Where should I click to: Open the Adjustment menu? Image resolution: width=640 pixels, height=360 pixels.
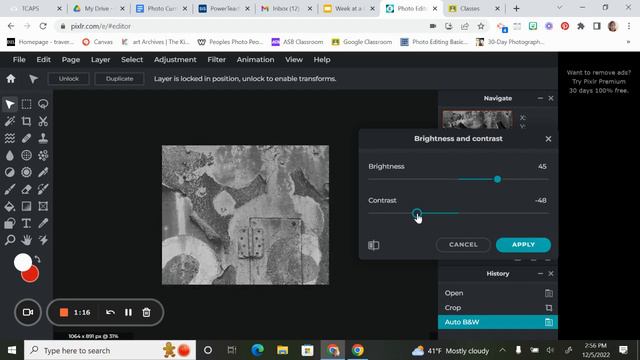[175, 60]
